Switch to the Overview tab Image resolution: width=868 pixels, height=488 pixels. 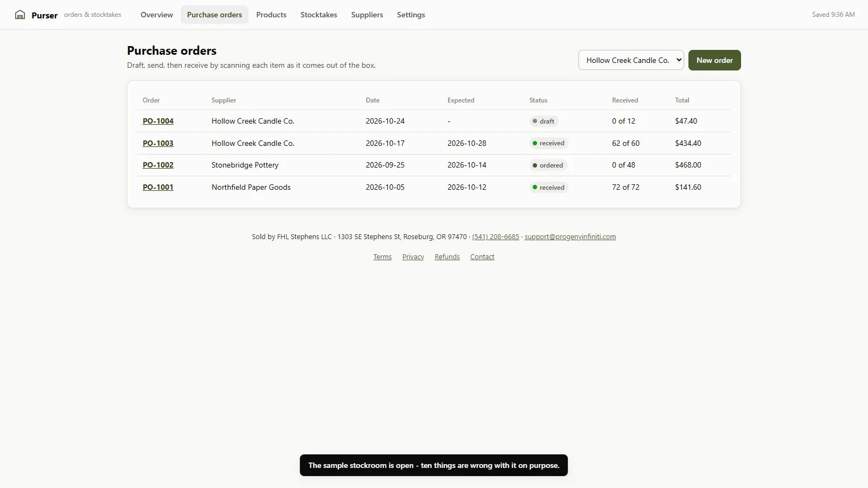[x=157, y=15]
